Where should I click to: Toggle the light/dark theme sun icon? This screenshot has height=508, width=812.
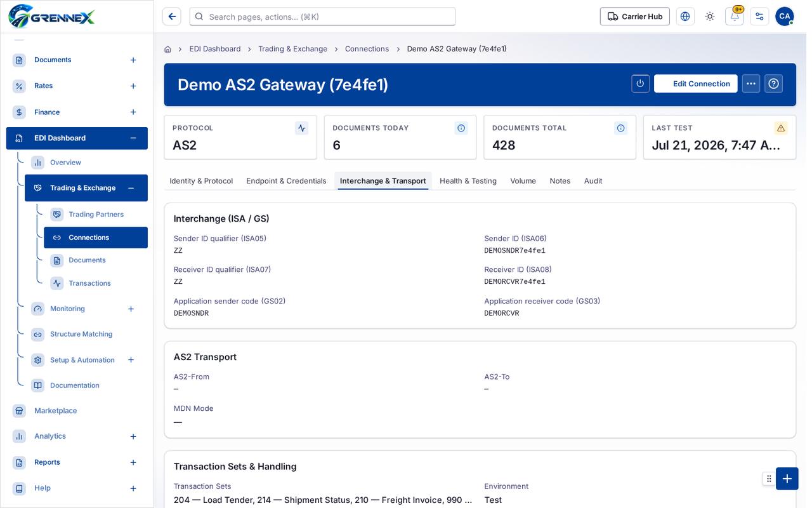point(710,17)
